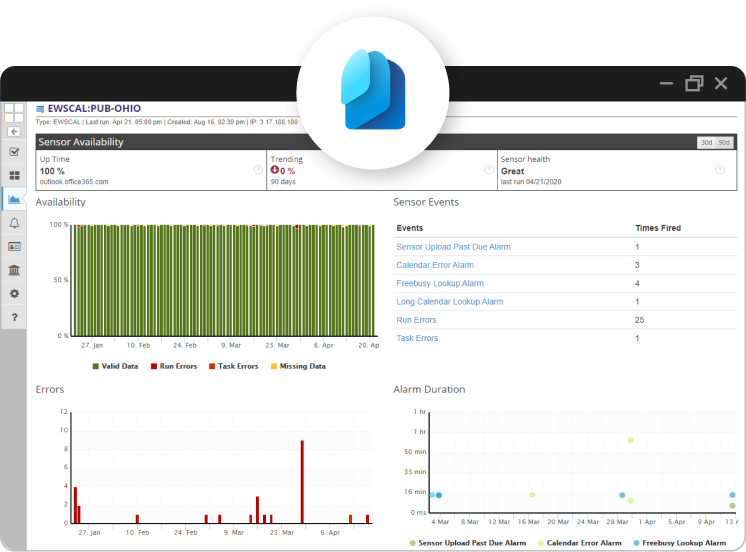Click the Trending help circle icon

coord(489,170)
